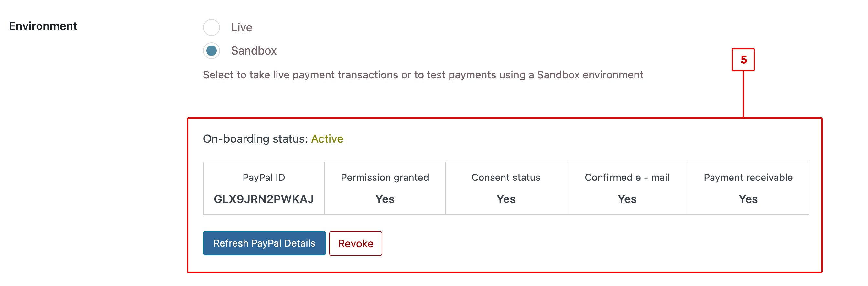This screenshot has width=868, height=286.
Task: Click the Payment receivable column header
Action: 748,177
